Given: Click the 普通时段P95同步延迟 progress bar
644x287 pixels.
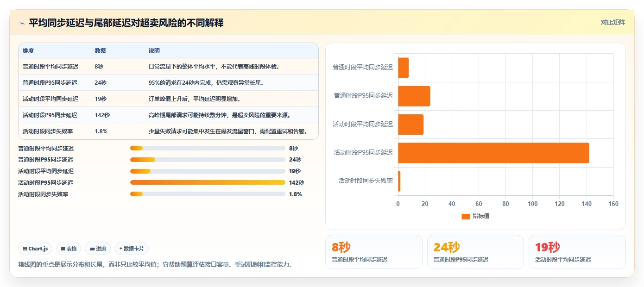Looking at the screenshot, I should [x=208, y=160].
